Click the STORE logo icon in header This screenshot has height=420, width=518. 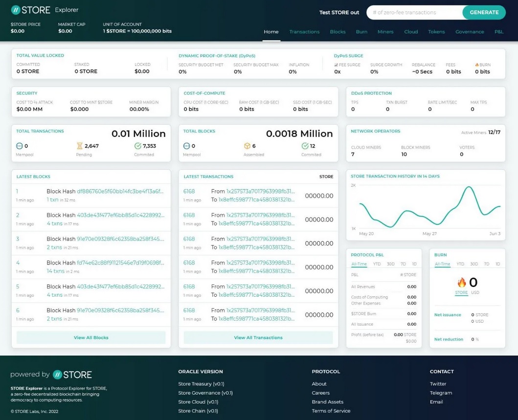point(16,10)
